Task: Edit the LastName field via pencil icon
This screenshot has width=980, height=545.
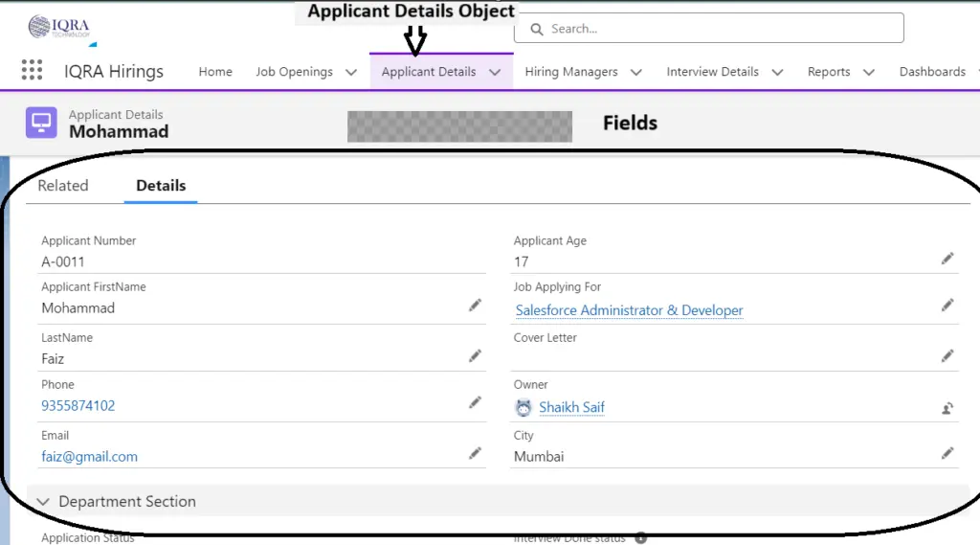Action: (475, 356)
